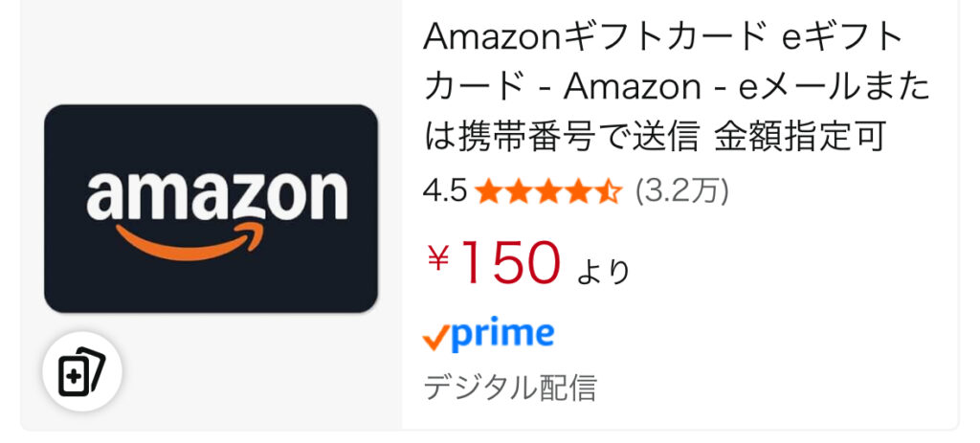Click title line は携帯番号で送信 金額指定可
The width and height of the screenshot is (980, 443).
(654, 137)
